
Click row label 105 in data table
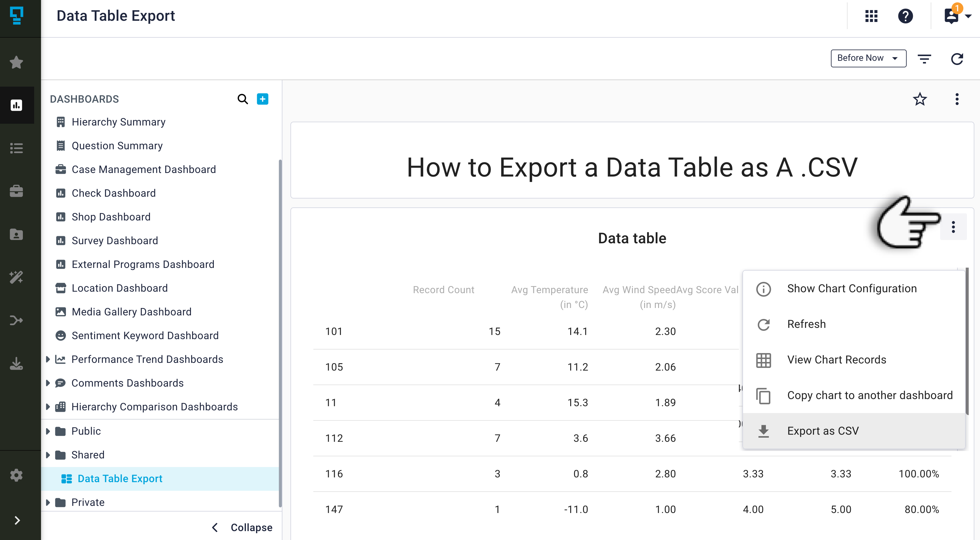pyautogui.click(x=334, y=367)
